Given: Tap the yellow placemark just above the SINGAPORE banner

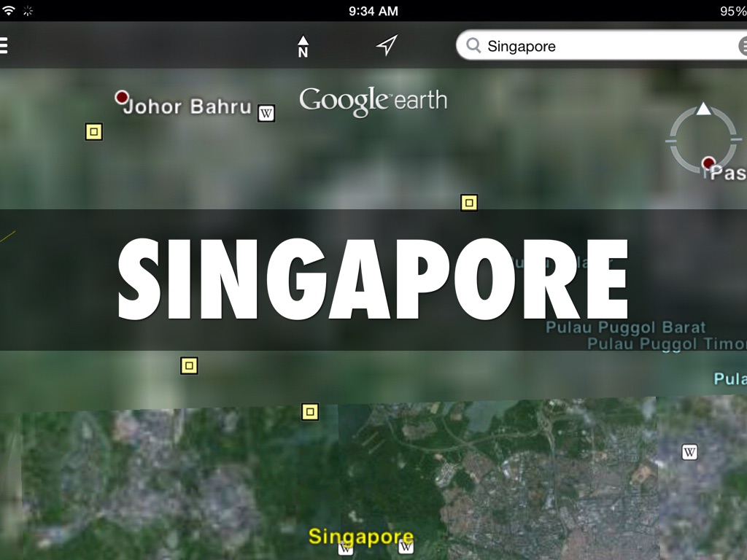Looking at the screenshot, I should click(469, 203).
